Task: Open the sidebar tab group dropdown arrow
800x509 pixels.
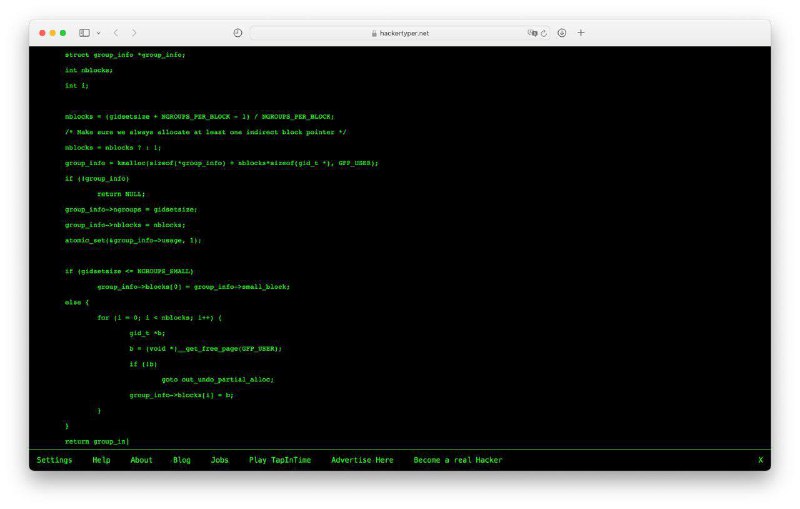Action: click(98, 33)
